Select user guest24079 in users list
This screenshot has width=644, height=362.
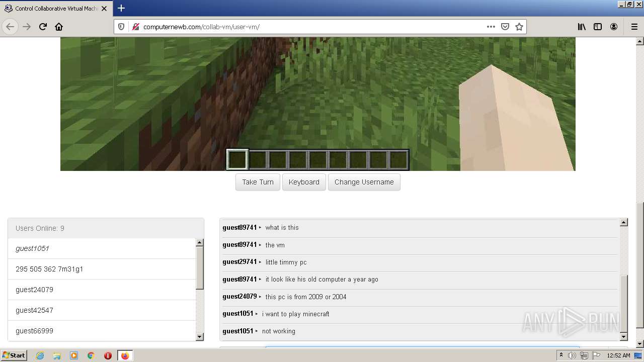click(x=101, y=290)
